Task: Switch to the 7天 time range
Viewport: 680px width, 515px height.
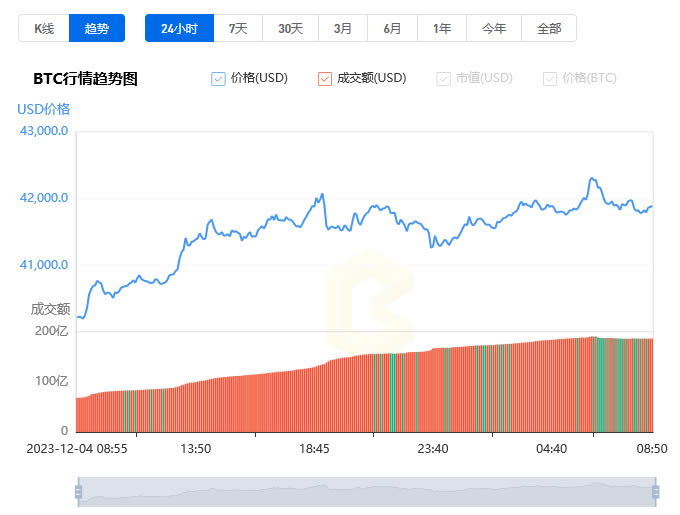Action: click(x=238, y=28)
